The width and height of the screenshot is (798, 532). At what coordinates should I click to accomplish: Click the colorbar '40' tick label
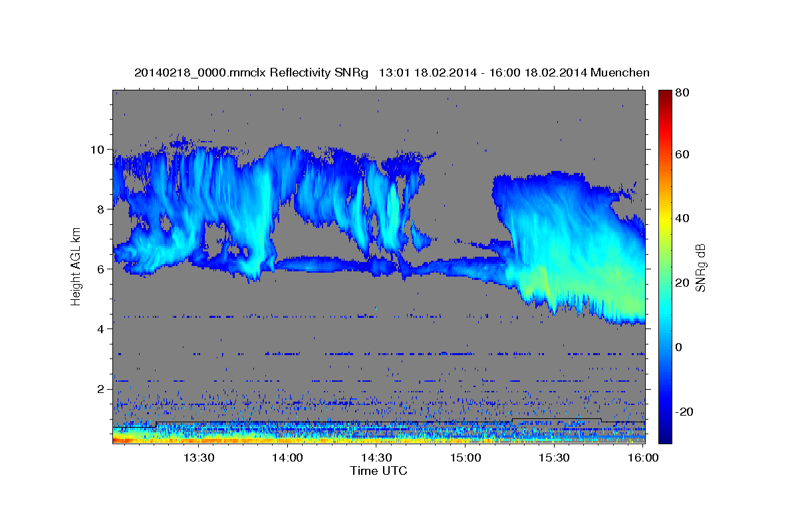pyautogui.click(x=682, y=218)
